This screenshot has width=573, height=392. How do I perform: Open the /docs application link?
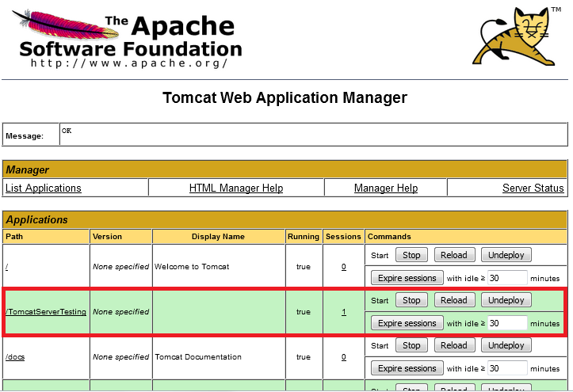[x=15, y=357]
